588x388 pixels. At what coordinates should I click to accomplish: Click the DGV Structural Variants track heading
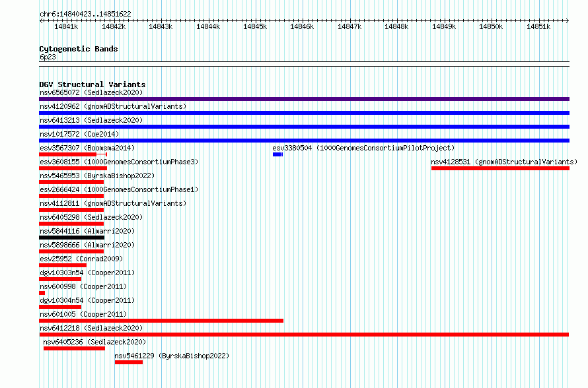92,84
